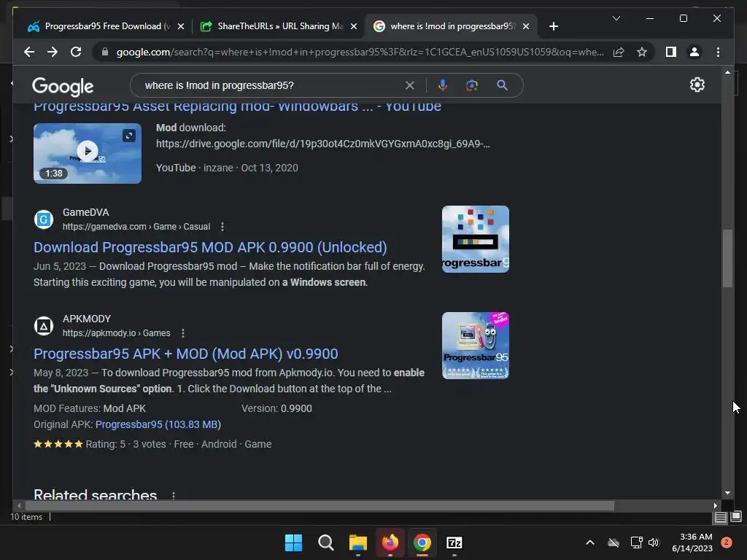The width and height of the screenshot is (747, 560).
Task: Open 7-Zip from the taskbar
Action: tap(454, 542)
